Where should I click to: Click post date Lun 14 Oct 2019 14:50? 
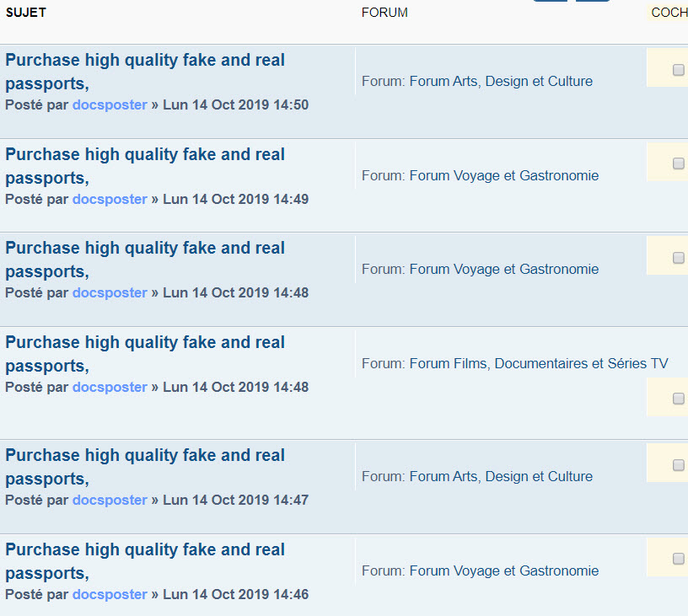pos(235,104)
